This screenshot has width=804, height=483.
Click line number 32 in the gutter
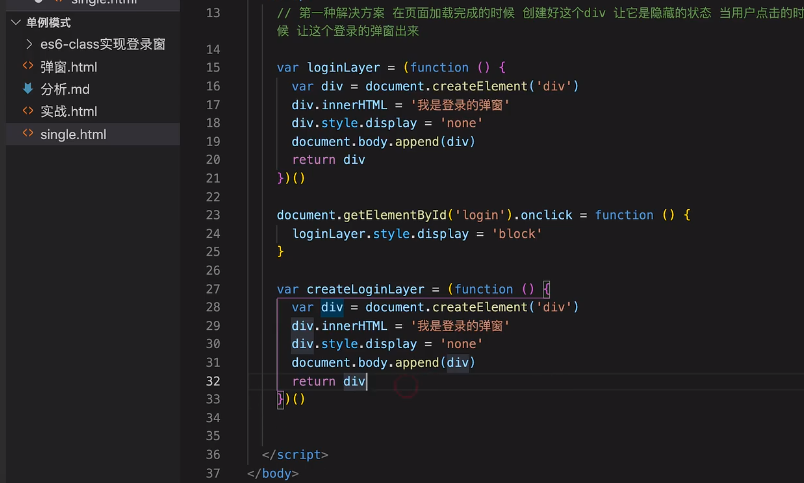coord(213,381)
